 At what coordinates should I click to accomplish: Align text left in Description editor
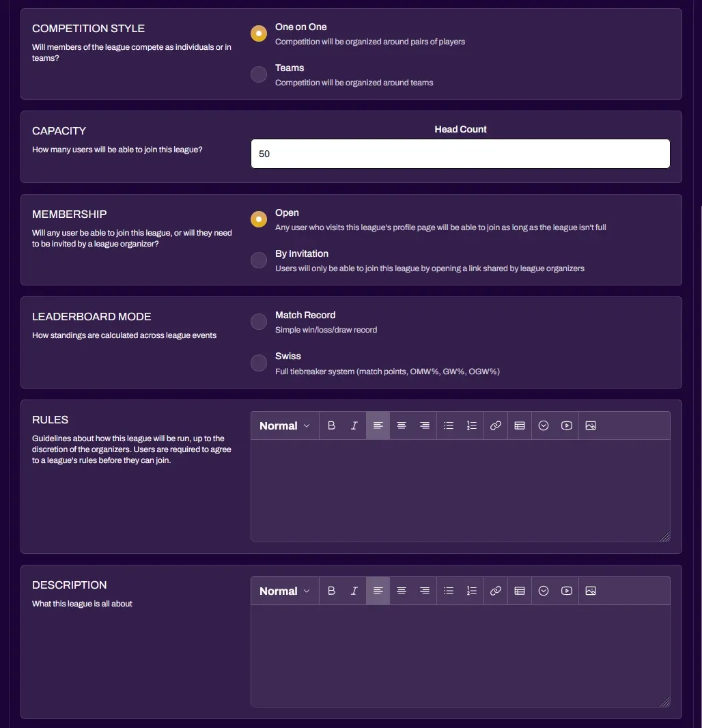point(378,591)
